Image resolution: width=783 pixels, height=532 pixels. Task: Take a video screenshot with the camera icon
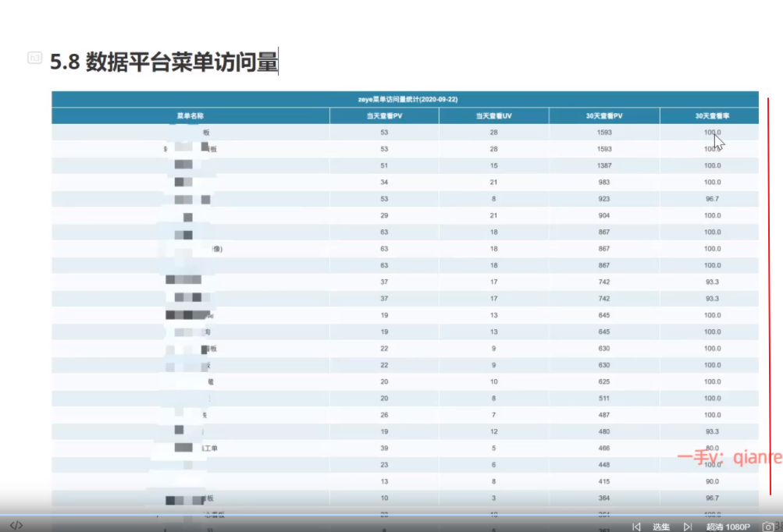pos(768,527)
